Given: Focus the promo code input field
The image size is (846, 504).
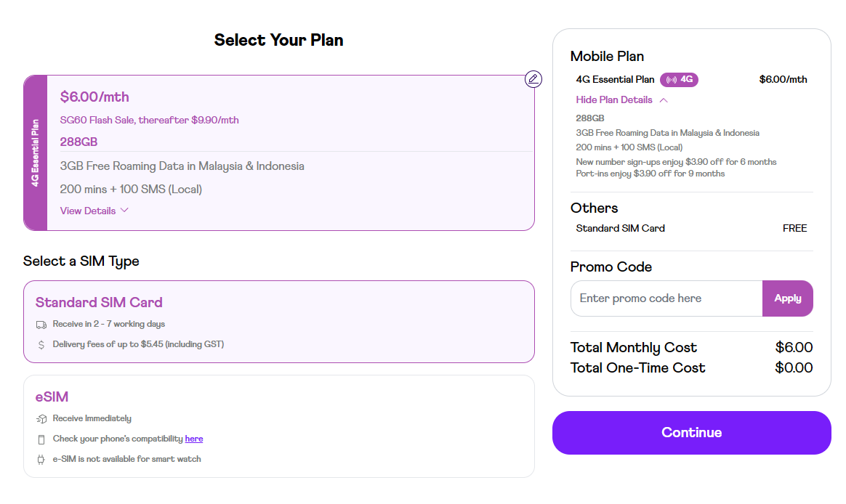Looking at the screenshot, I should (x=666, y=298).
